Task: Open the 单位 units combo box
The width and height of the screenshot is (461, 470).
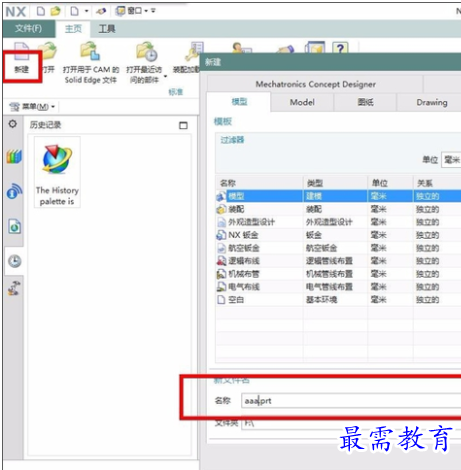Action: click(x=451, y=160)
